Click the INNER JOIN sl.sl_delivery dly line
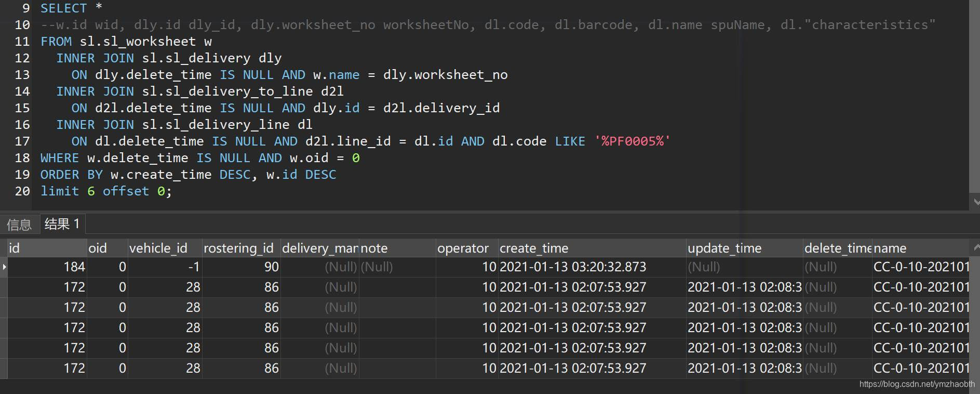 (x=169, y=58)
